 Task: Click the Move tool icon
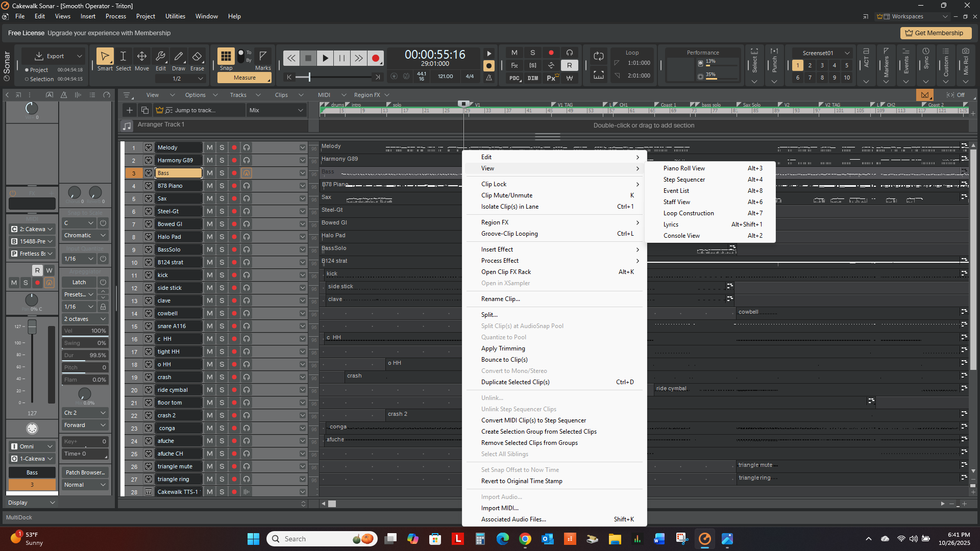point(142,56)
